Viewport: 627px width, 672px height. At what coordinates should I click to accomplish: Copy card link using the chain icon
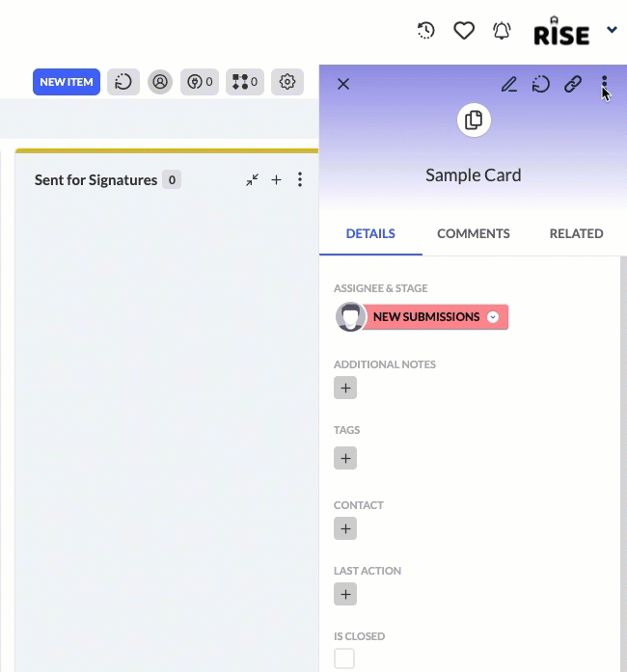pos(573,84)
